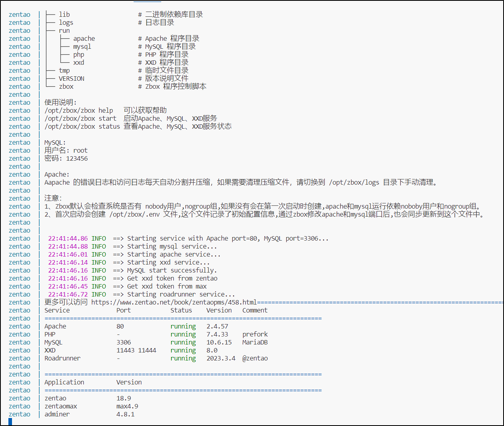Select Apache version value 2.4.57
This screenshot has height=426, width=504.
click(217, 326)
